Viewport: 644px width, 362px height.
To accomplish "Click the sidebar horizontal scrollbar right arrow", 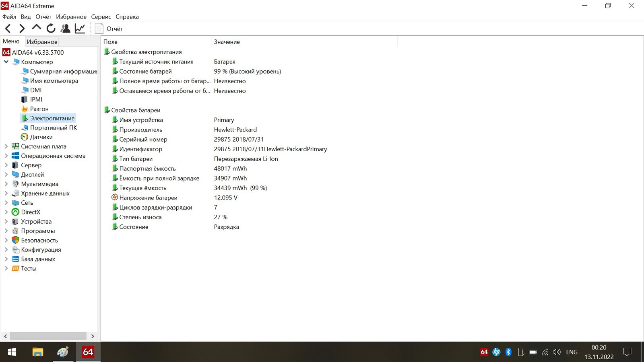I will (93, 336).
